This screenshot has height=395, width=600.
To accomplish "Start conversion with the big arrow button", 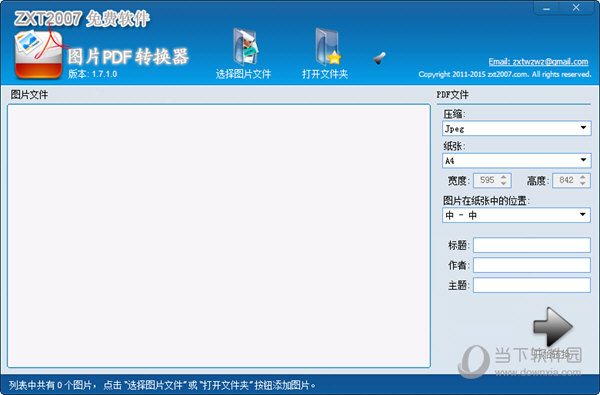I will [553, 326].
